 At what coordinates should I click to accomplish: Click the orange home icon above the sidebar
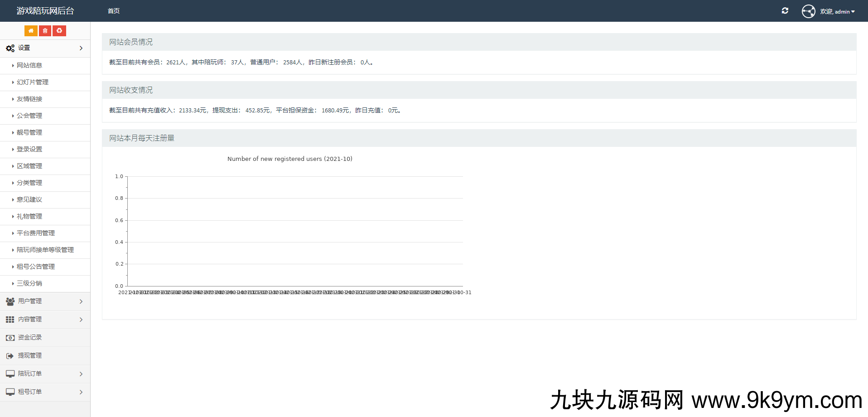tap(31, 31)
